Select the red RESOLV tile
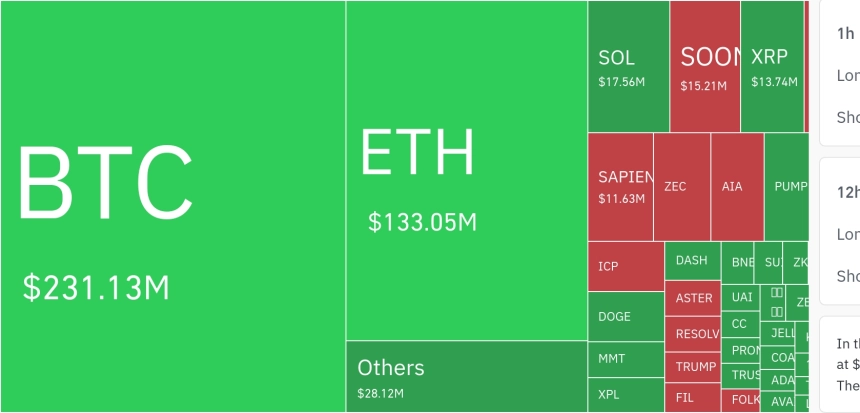Viewport: 860px width, 413px height. 693,334
